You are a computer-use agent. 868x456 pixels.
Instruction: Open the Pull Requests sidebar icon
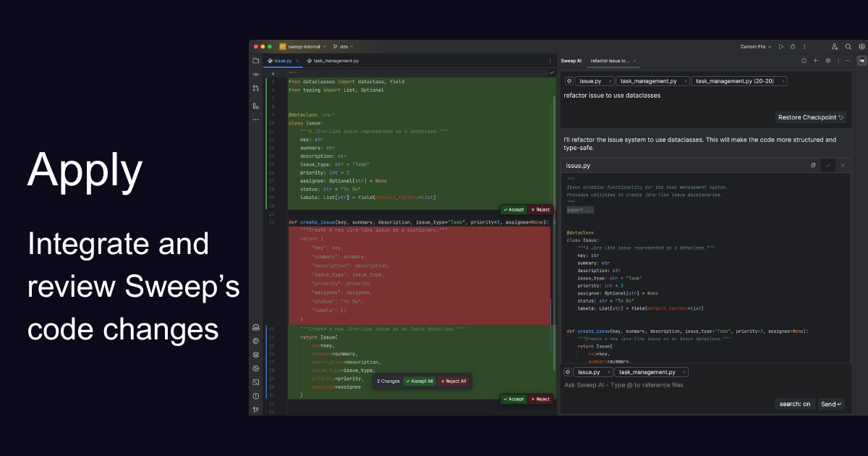tap(256, 88)
